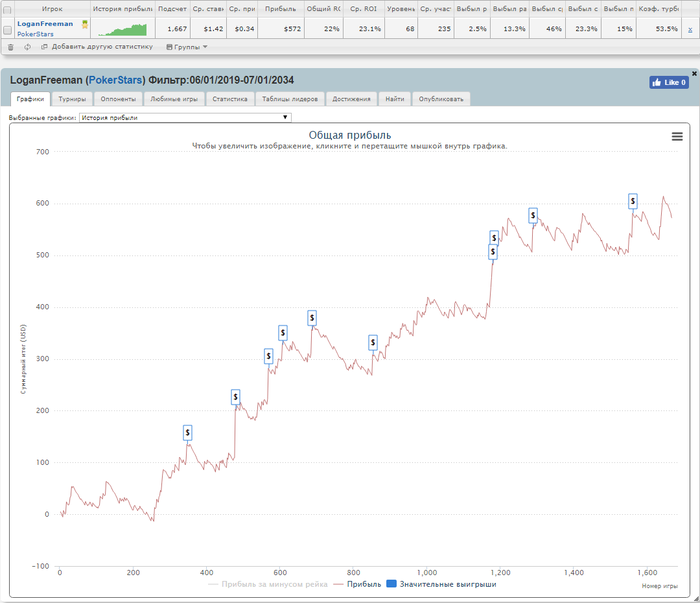Expand the 'Группы' dropdown
The image size is (700, 603).
(x=187, y=46)
